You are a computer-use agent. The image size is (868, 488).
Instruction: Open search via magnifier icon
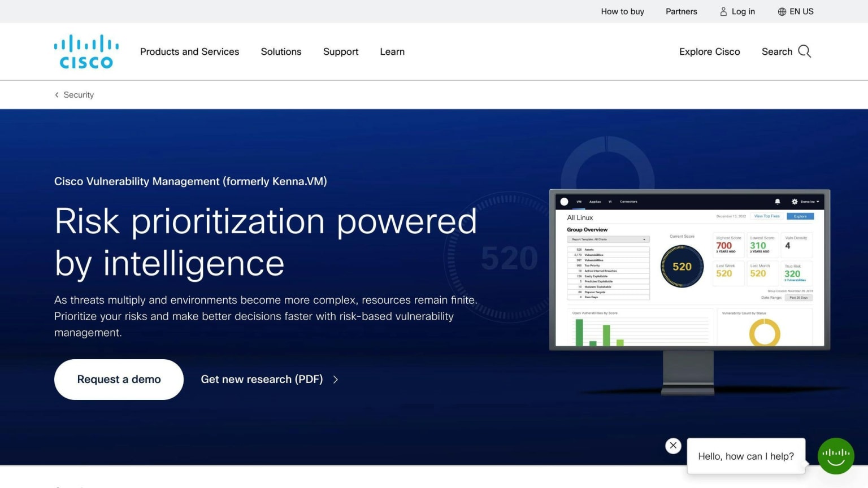(x=805, y=51)
